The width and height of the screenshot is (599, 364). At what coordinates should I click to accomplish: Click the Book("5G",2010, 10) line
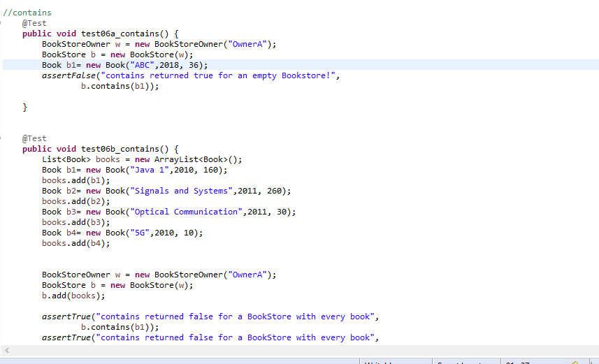click(x=122, y=233)
